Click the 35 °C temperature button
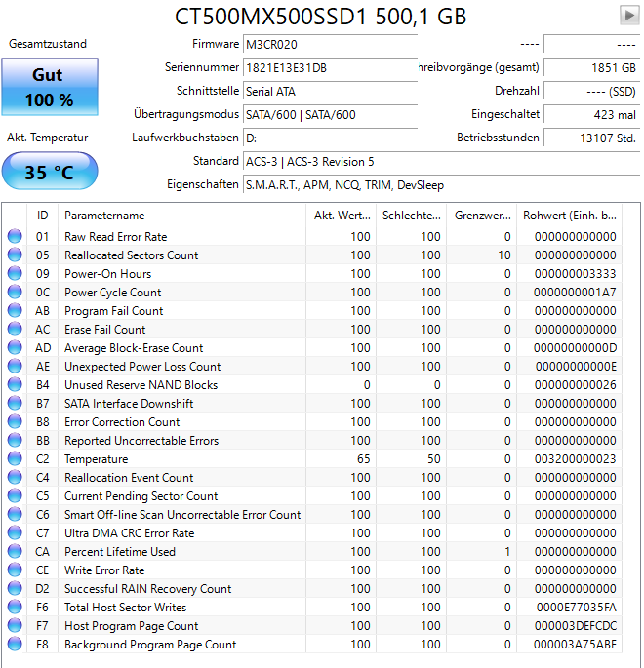644x668 pixels. 50,172
